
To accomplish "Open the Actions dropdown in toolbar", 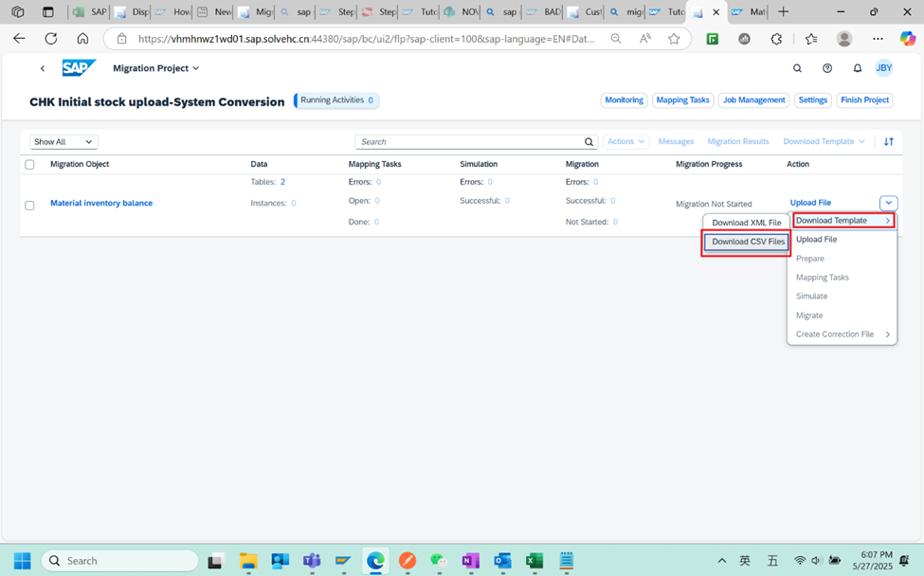I will [625, 141].
